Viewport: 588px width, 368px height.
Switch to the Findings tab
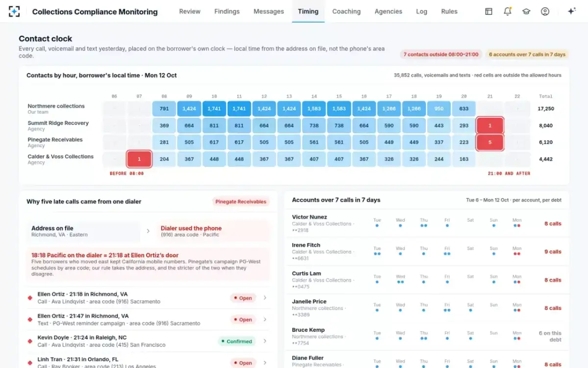(227, 11)
